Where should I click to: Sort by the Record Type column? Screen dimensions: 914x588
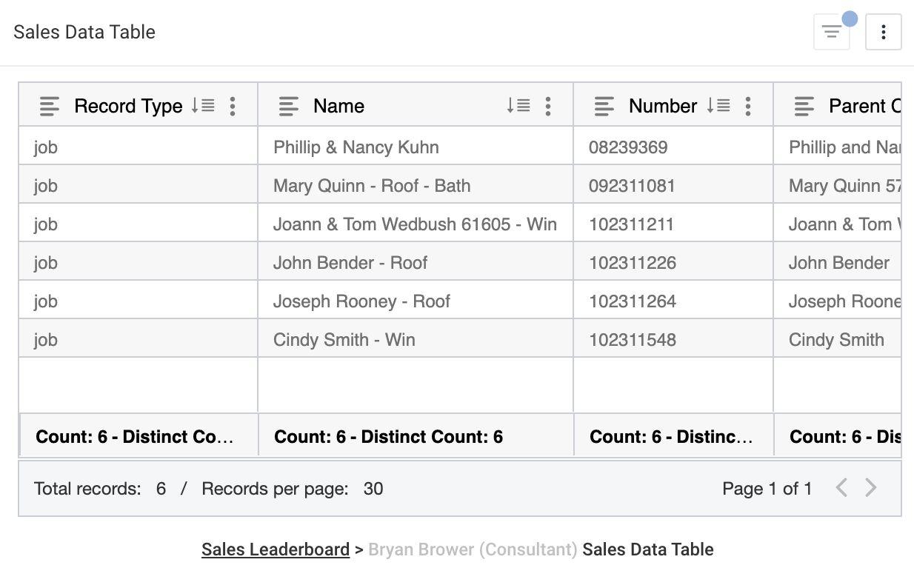click(x=203, y=106)
